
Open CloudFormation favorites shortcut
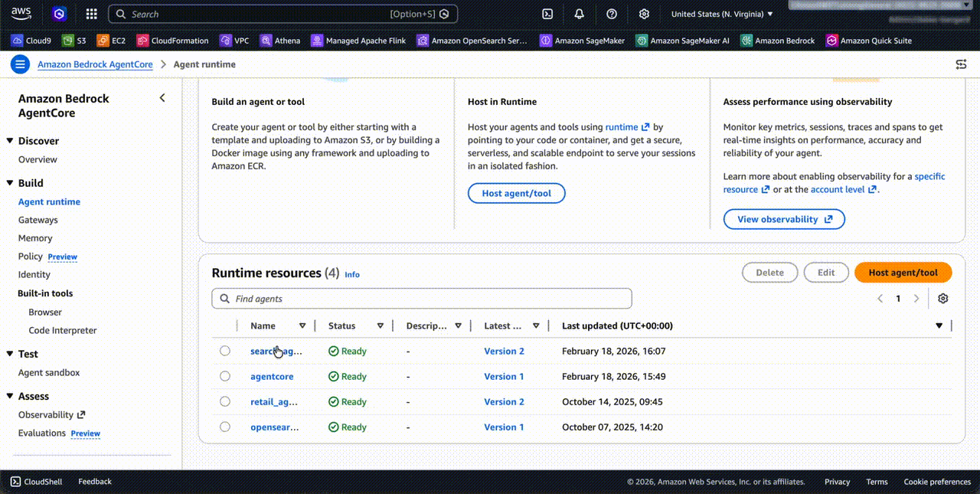pyautogui.click(x=172, y=41)
